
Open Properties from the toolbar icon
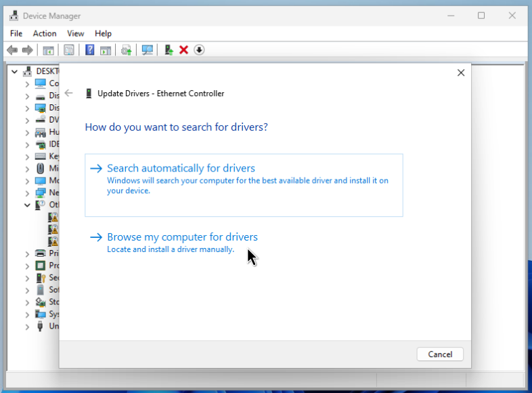[x=68, y=50]
